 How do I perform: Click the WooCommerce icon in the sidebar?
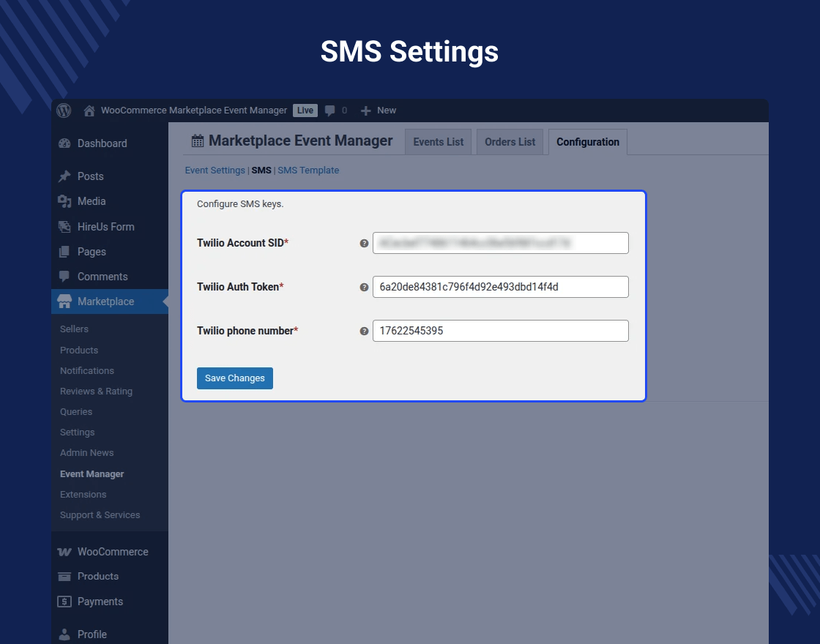coord(64,551)
